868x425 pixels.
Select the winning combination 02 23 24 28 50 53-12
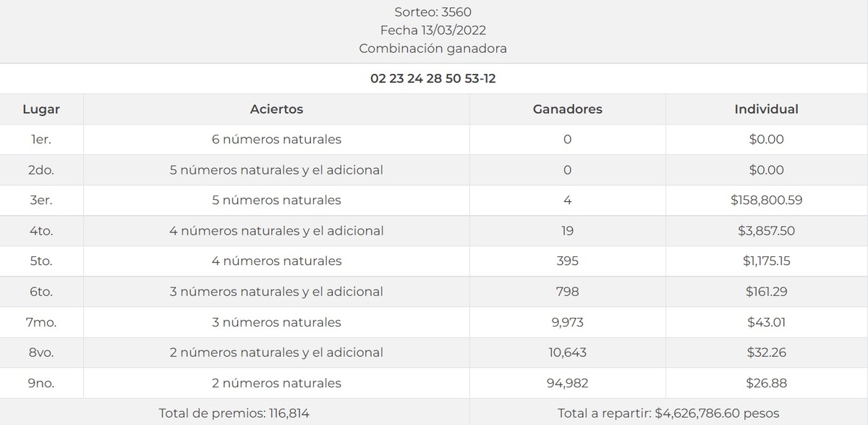pyautogui.click(x=433, y=79)
